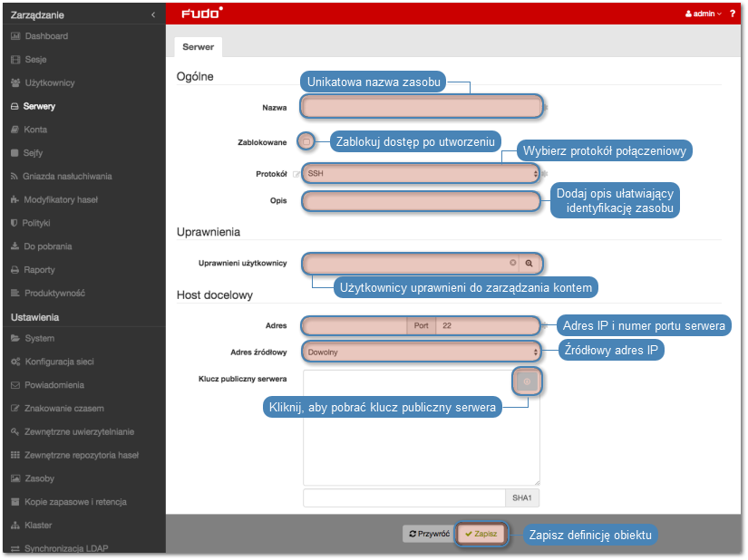Image resolution: width=748 pixels, height=560 pixels.
Task: Click the Polityki shield icon
Action: coord(14,223)
